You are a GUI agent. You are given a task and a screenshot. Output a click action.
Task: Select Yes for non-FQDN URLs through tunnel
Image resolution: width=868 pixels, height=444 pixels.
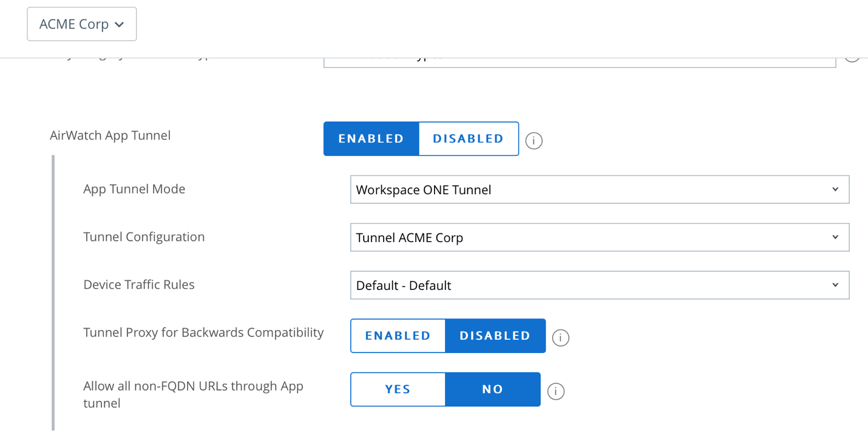[x=398, y=389]
